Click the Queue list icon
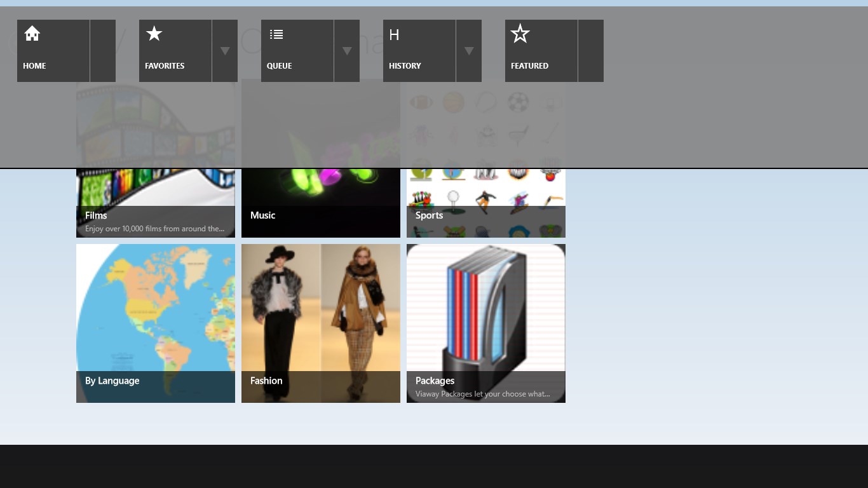This screenshot has height=488, width=868. [276, 34]
